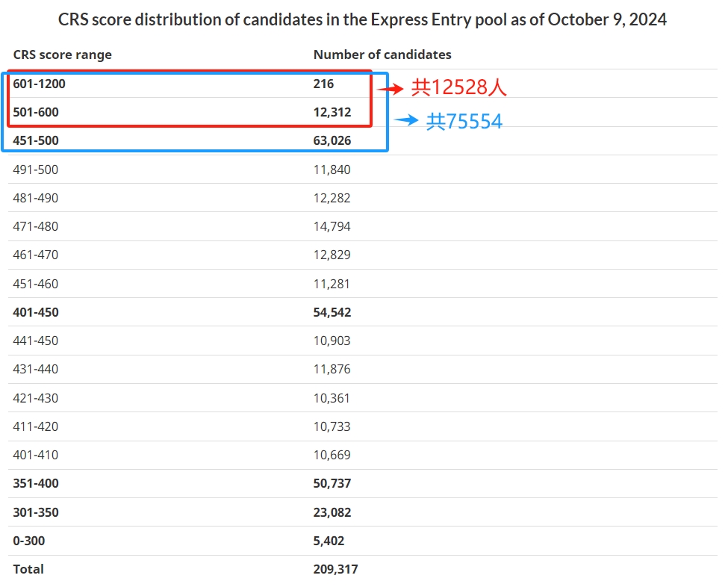Select the candidate count '10,669'
Image resolution: width=728 pixels, height=587 pixels.
click(x=332, y=455)
